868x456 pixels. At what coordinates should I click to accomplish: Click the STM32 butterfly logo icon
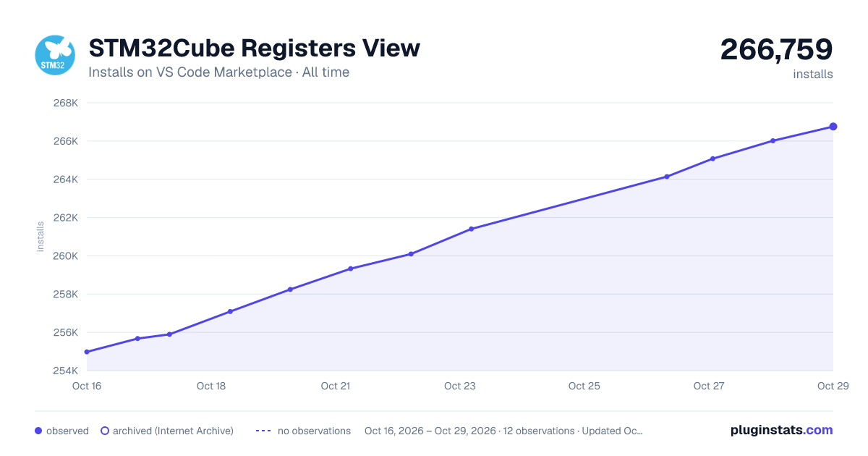(56, 55)
